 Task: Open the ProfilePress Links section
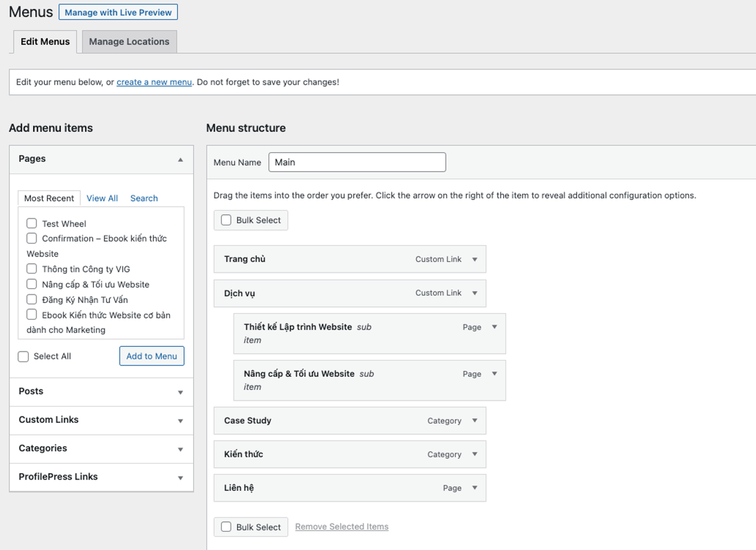[x=180, y=477]
